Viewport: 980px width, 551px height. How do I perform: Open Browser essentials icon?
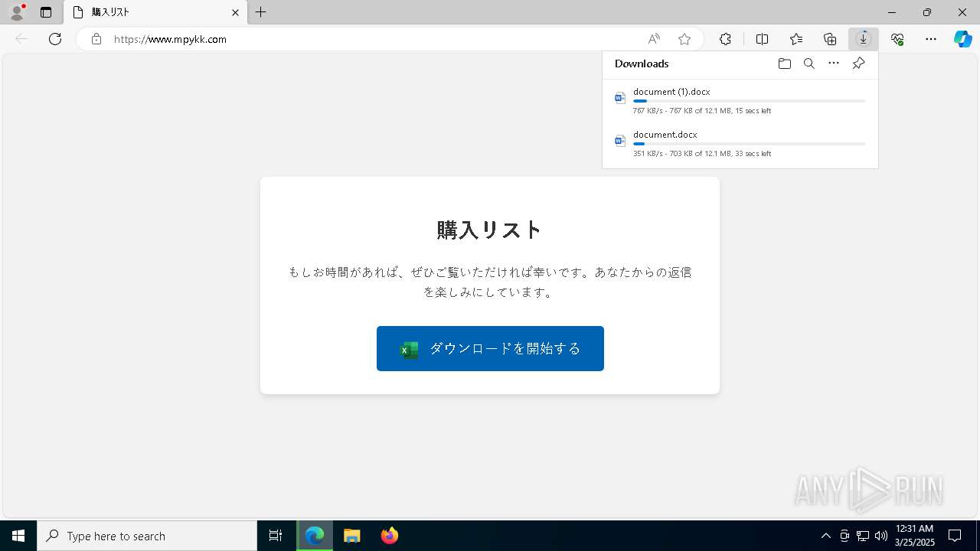pos(897,39)
